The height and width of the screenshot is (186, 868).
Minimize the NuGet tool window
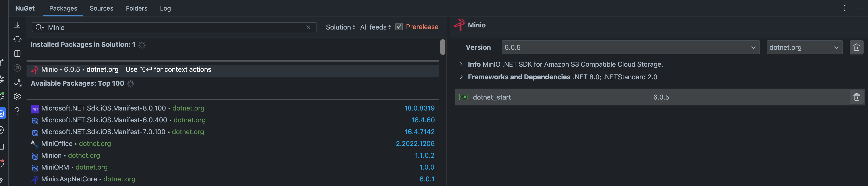pyautogui.click(x=859, y=8)
